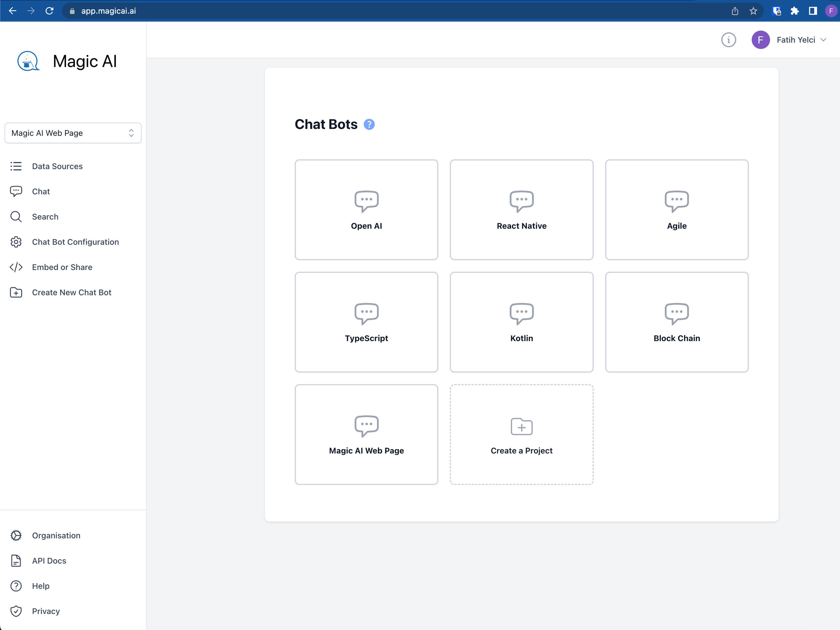Screen dimensions: 840x630
Task: Open the React Native chat bot label
Action: point(521,226)
